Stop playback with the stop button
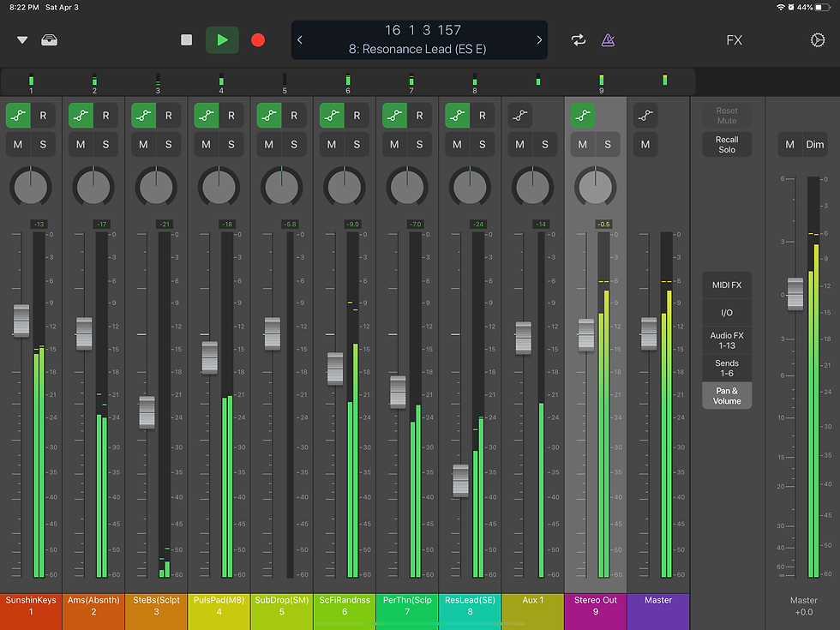The width and height of the screenshot is (840, 630). click(187, 40)
